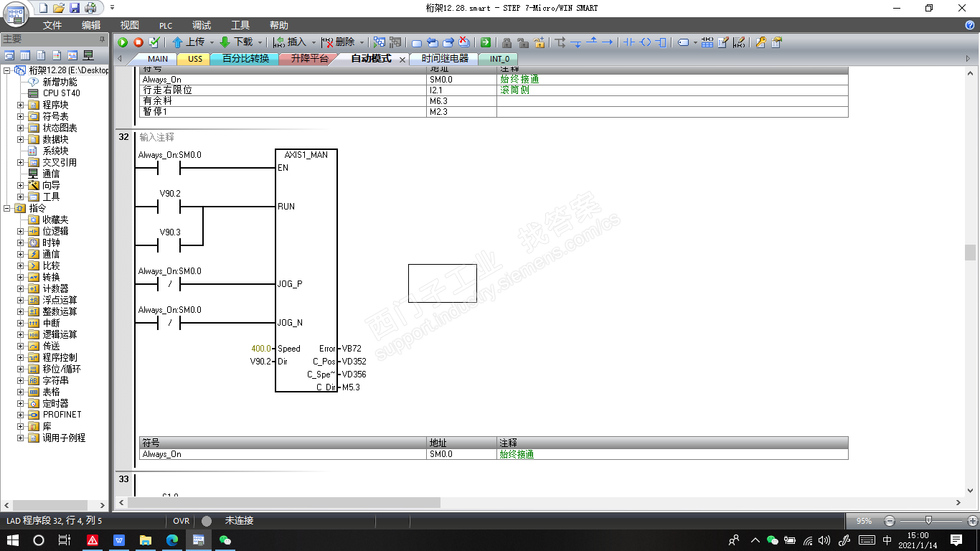The image size is (980, 551).
Task: Open WeChat from the taskbar
Action: click(225, 540)
